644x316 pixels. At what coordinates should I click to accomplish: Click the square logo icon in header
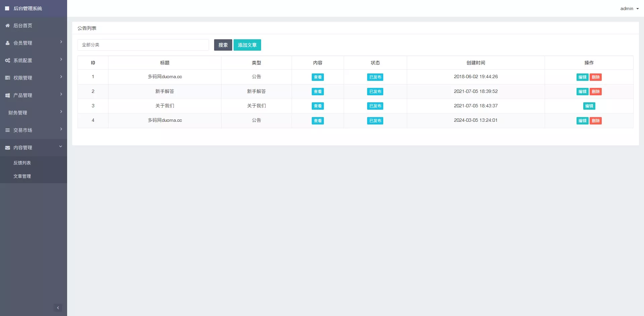pyautogui.click(x=7, y=8)
